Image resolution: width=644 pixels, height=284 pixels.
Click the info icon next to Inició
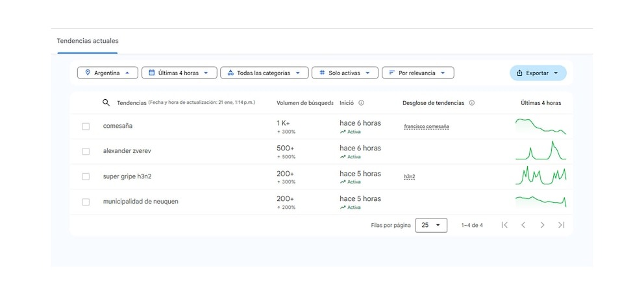(361, 102)
